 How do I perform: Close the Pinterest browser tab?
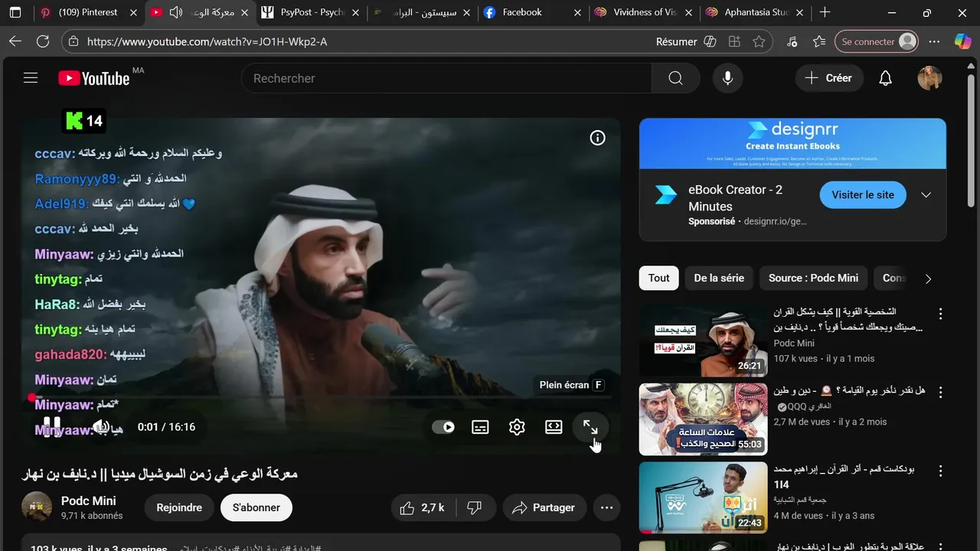[x=133, y=12]
